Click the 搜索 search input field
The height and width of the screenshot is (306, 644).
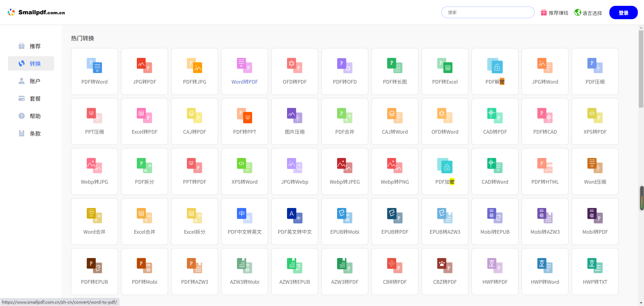488,12
